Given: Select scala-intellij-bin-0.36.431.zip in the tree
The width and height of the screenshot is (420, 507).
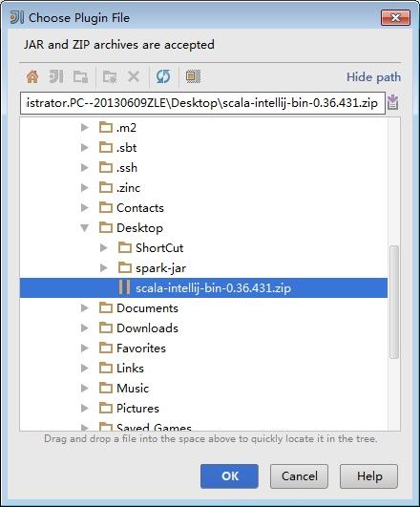Looking at the screenshot, I should pos(203,287).
